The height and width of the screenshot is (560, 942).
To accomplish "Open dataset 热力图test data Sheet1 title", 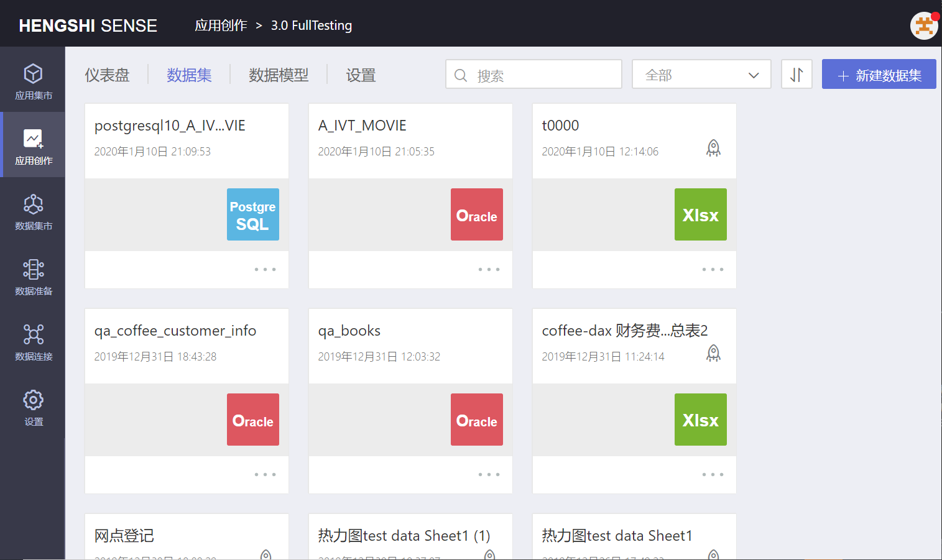I will pyautogui.click(x=617, y=536).
